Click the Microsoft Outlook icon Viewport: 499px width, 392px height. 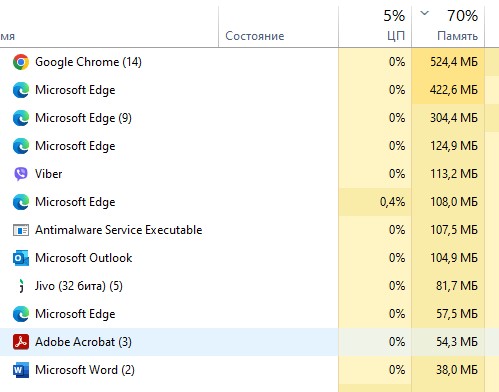coord(21,258)
